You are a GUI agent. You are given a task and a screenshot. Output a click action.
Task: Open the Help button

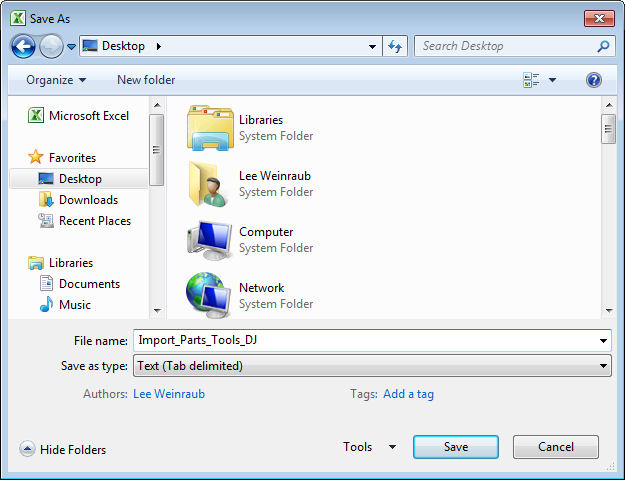594,80
